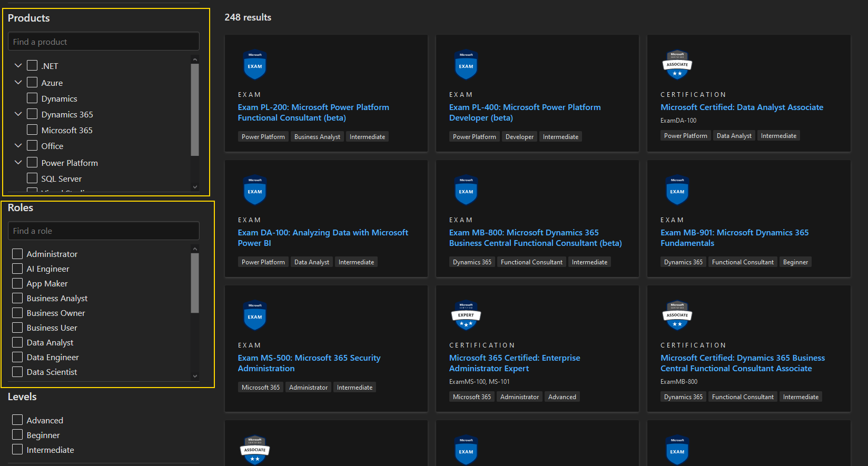
Task: Click the Business Analyst tag on the PL-200 card
Action: tap(317, 137)
